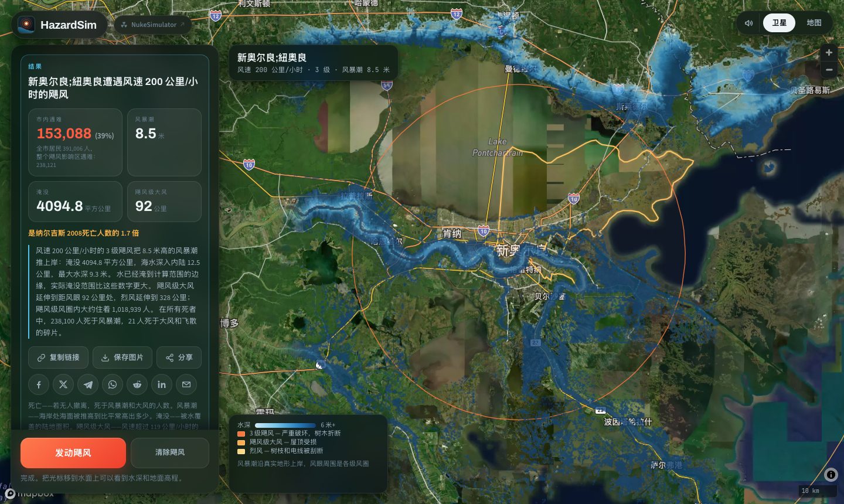844x504 pixels.
Task: Open the NukeSimulator link
Action: point(153,25)
